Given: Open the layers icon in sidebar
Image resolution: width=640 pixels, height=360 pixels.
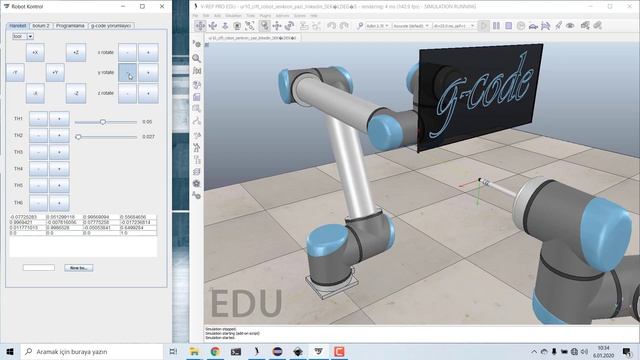Looking at the screenshot, I should point(197,172).
